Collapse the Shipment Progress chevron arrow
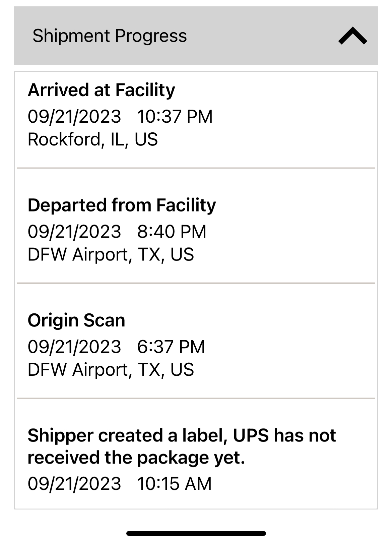 coord(352,36)
